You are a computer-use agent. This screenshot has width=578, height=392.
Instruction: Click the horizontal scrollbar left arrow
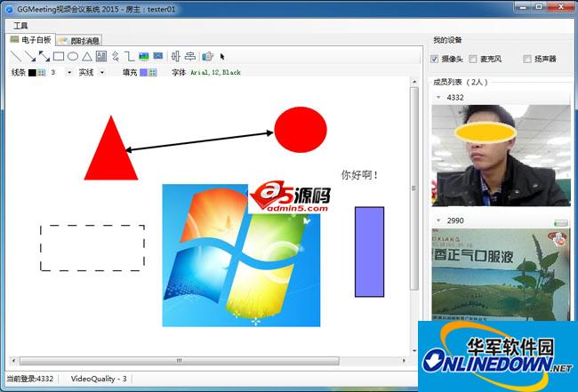tap(13, 361)
